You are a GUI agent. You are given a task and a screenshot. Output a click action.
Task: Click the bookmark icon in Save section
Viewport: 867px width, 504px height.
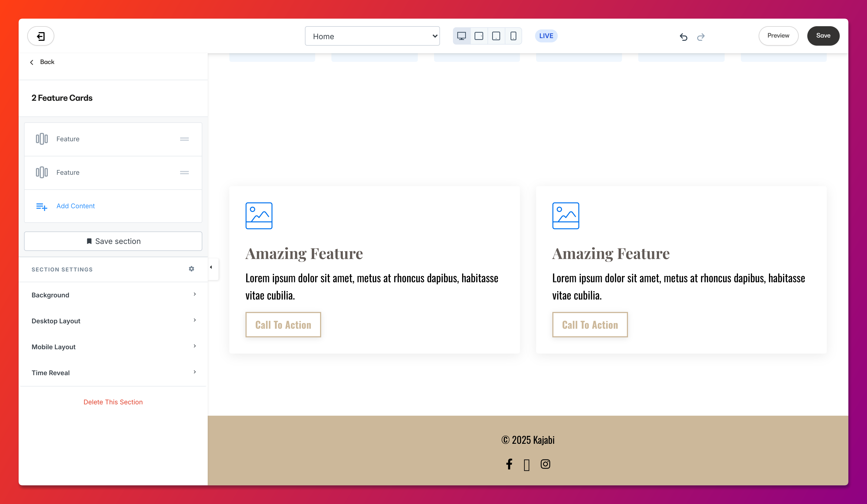pyautogui.click(x=89, y=241)
